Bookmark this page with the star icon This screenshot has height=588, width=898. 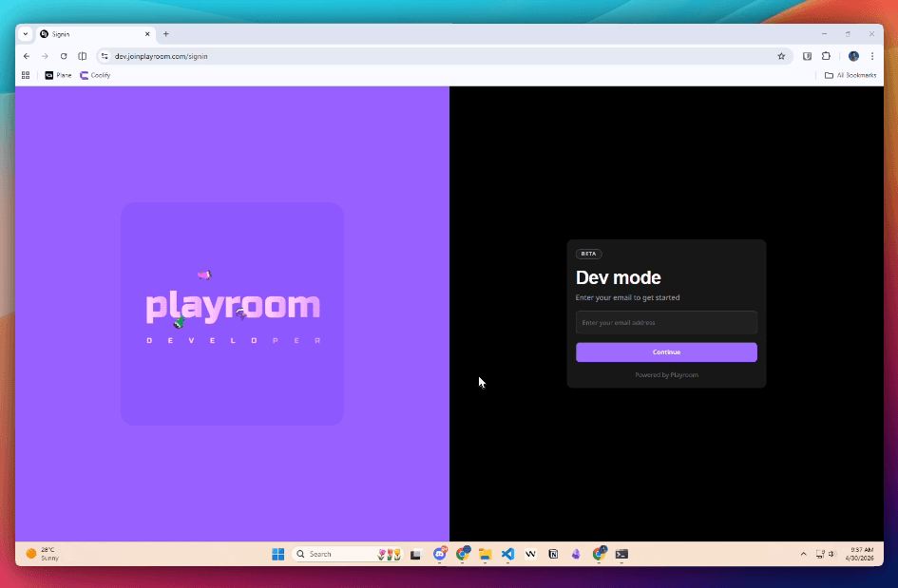pos(781,56)
